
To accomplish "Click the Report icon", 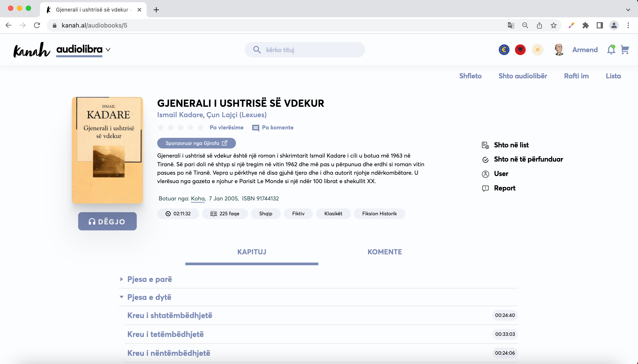I will tap(485, 188).
